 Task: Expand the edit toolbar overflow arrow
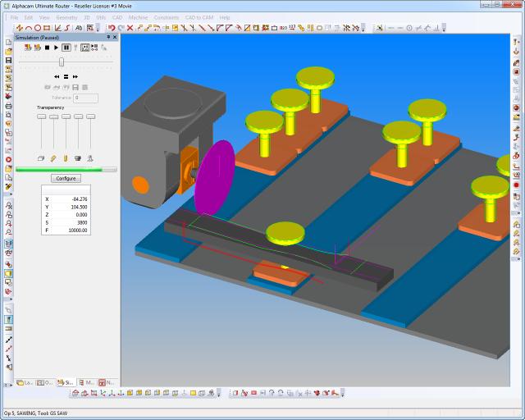363,29
